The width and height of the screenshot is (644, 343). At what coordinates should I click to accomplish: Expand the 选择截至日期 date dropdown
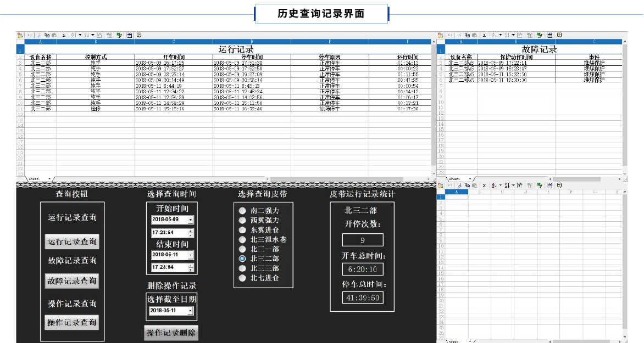click(191, 311)
